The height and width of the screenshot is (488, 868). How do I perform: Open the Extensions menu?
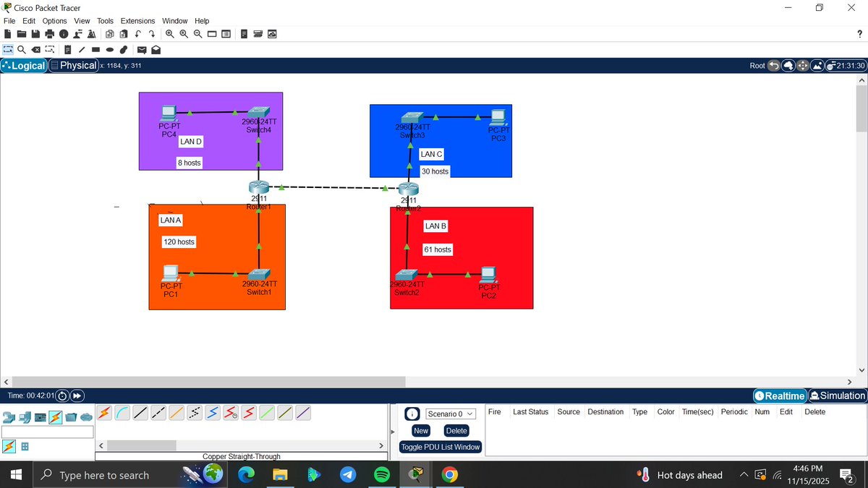pos(137,21)
